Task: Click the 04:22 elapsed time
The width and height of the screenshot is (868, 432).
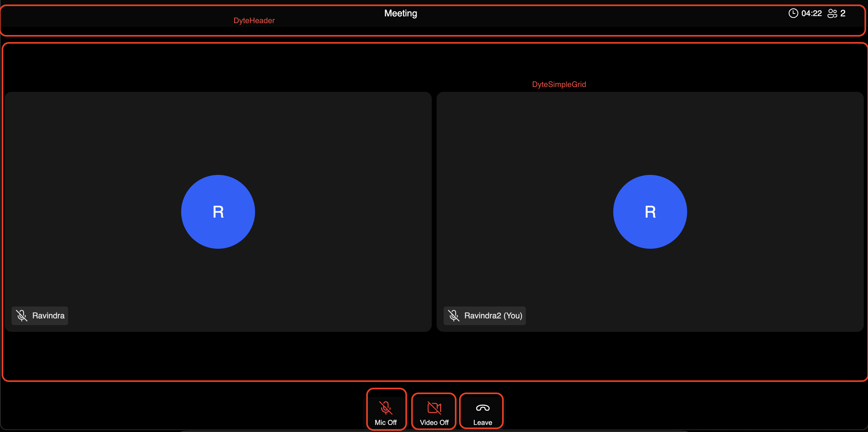Action: pyautogui.click(x=811, y=13)
